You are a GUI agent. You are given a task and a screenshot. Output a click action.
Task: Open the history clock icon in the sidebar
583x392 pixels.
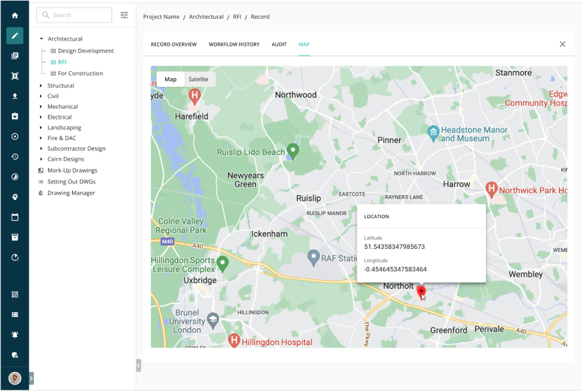[15, 156]
